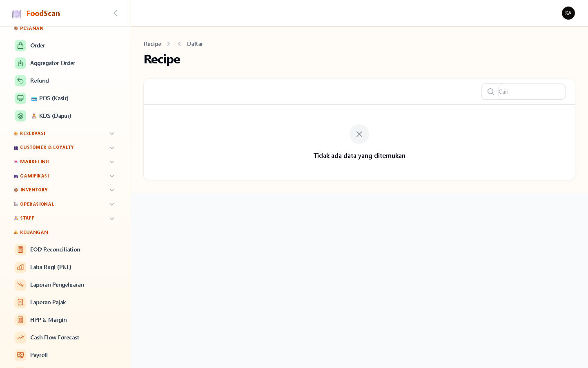
Task: Select the Aggregator Order icon
Action: click(x=20, y=63)
